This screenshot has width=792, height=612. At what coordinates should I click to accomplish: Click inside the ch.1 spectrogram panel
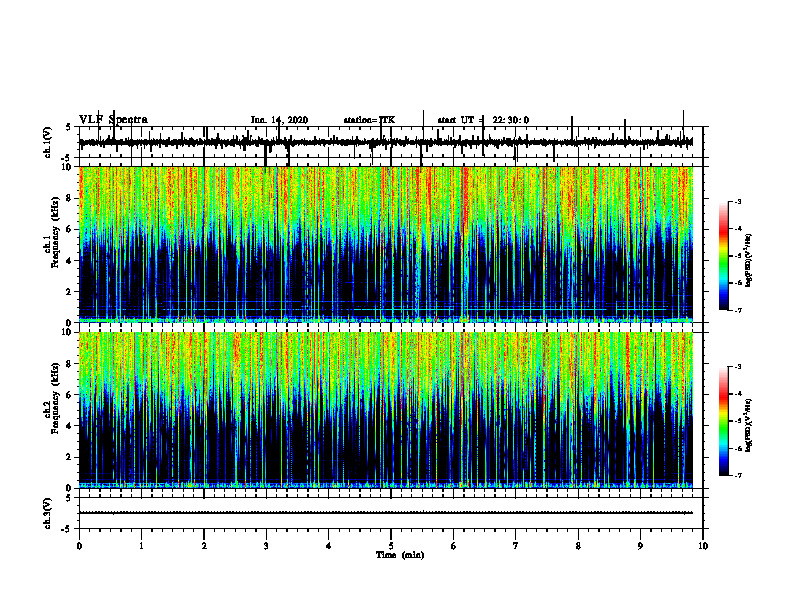[x=386, y=244]
